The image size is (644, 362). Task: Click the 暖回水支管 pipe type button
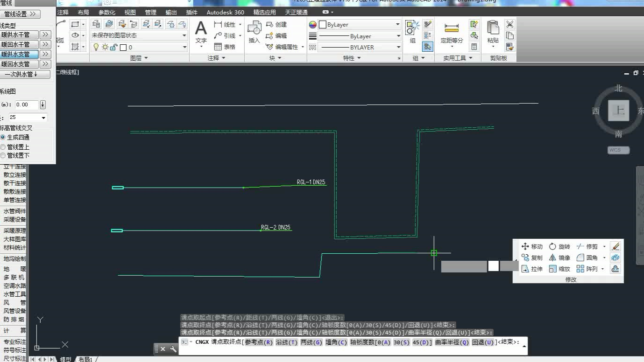(x=19, y=64)
